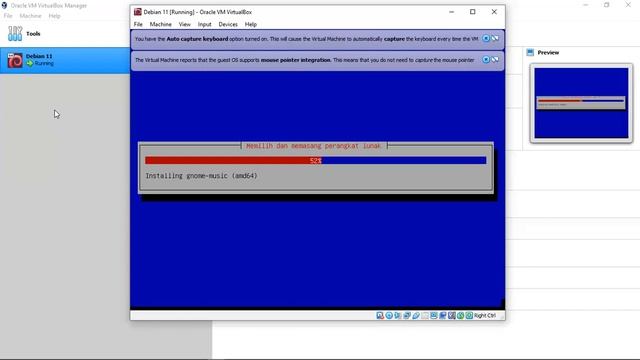The image size is (640, 360).
Task: Maximize the Debian 11 VM window
Action: click(x=473, y=12)
